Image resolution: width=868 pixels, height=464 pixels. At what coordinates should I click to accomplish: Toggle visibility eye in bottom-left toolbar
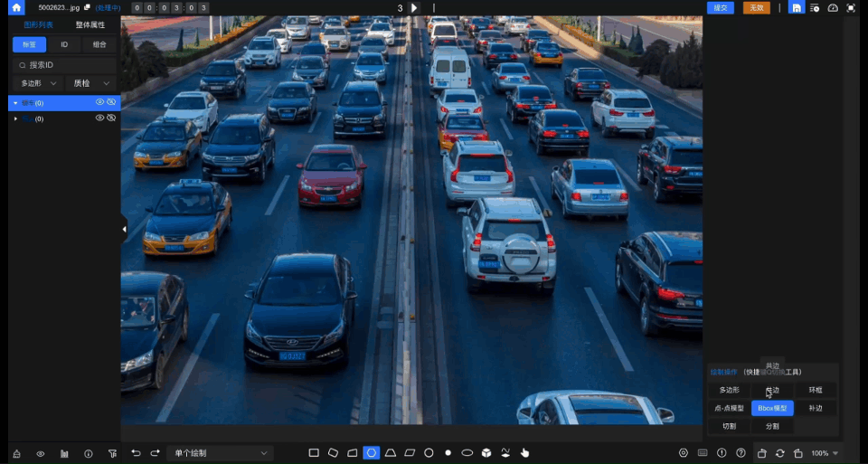[x=41, y=453]
